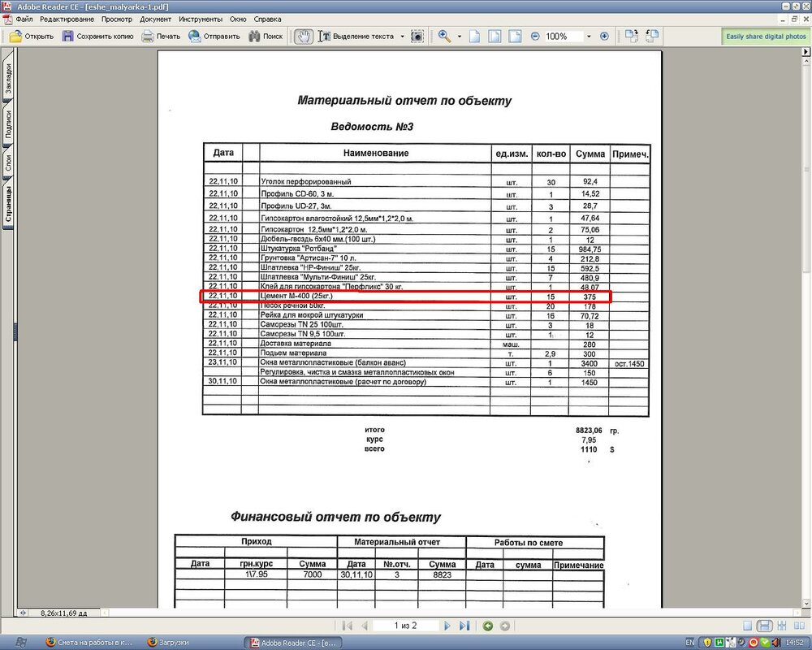Open Поиск binoculars search

266,37
